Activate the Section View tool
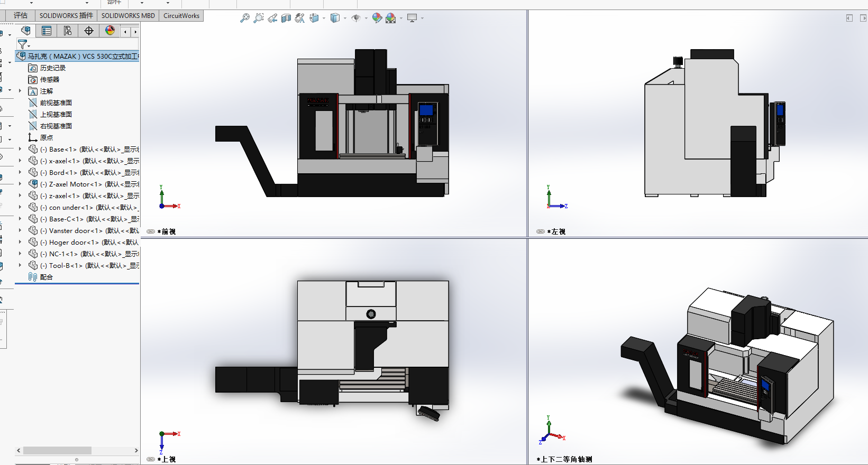Viewport: 868px width, 465px height. (286, 18)
